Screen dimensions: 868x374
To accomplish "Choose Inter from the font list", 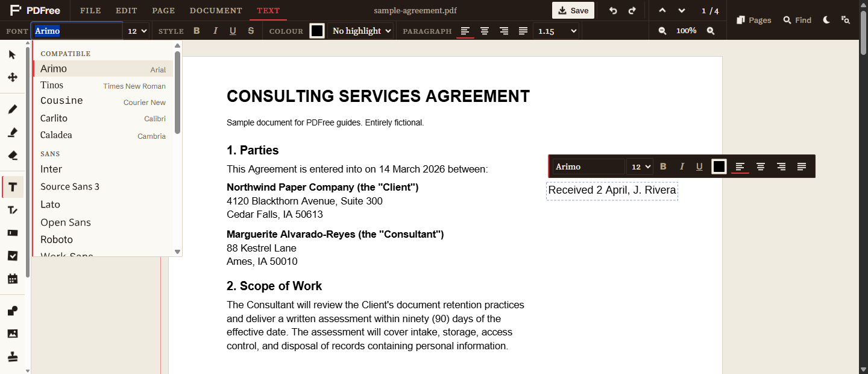I will (x=103, y=169).
